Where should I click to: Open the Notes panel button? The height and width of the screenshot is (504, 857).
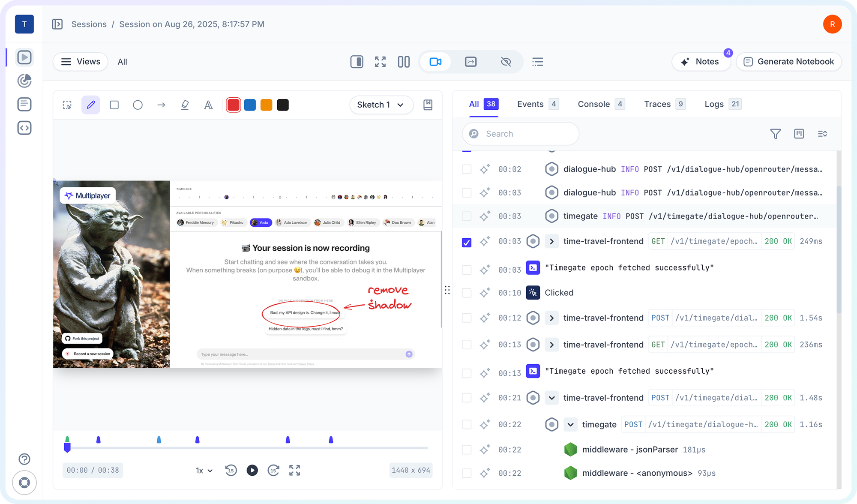[701, 62]
